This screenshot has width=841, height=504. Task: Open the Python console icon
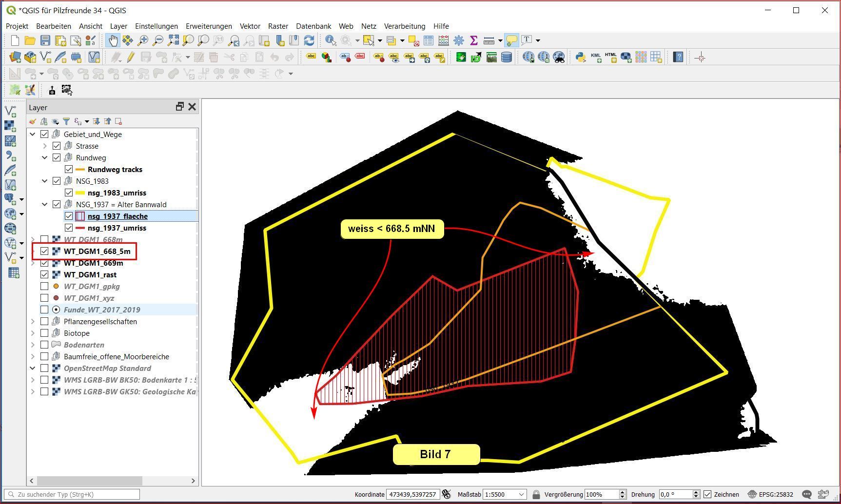pyautogui.click(x=580, y=58)
